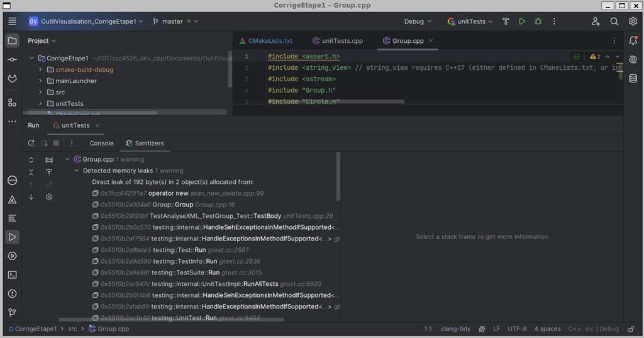Toggle read-only lock in status bar
This screenshot has height=338, width=644.
[631, 329]
